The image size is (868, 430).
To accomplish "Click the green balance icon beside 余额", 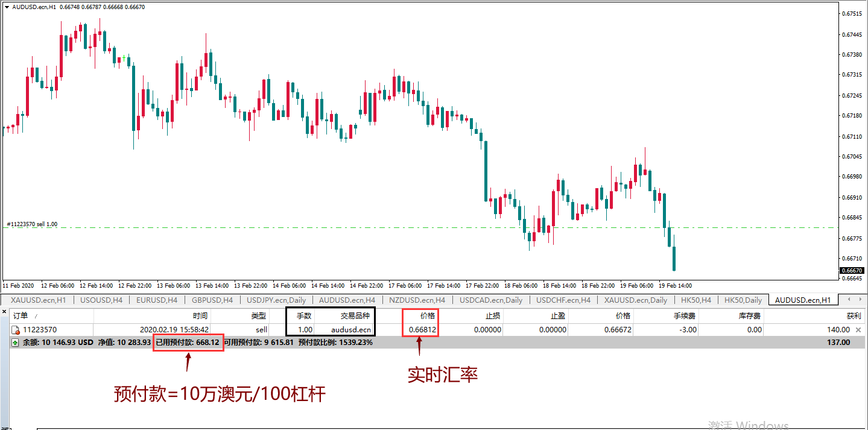I will pos(16,343).
